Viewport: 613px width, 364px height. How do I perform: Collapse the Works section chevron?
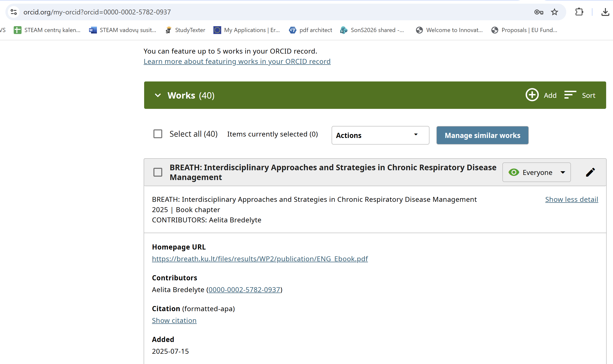pyautogui.click(x=158, y=95)
